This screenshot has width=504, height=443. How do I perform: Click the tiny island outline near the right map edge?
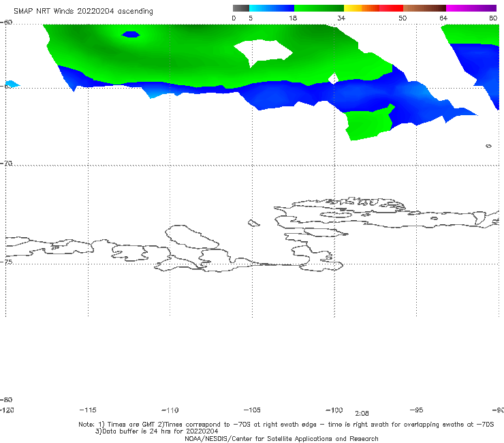click(488, 146)
